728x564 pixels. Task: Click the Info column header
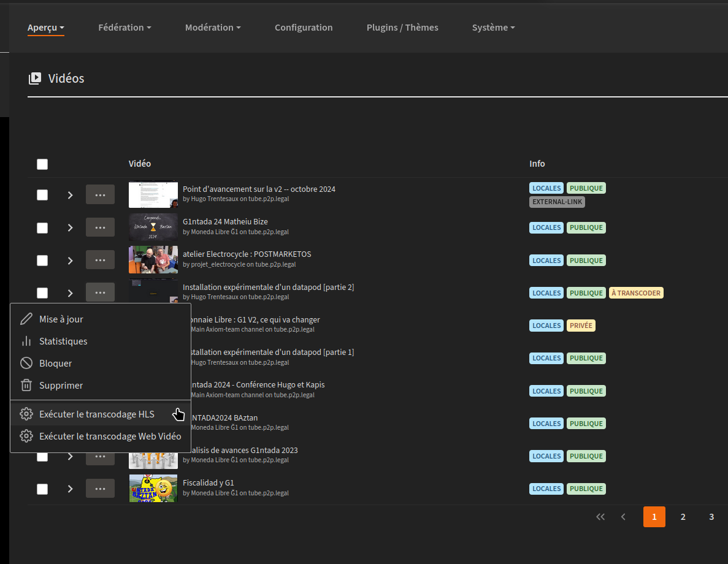pyautogui.click(x=537, y=164)
